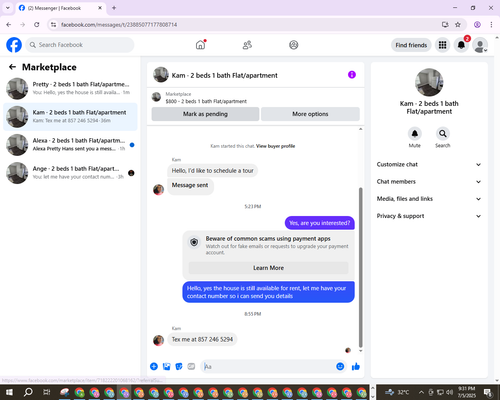The image size is (500, 400).
Task: Open the Alexa unread conversation
Action: pos(70,145)
